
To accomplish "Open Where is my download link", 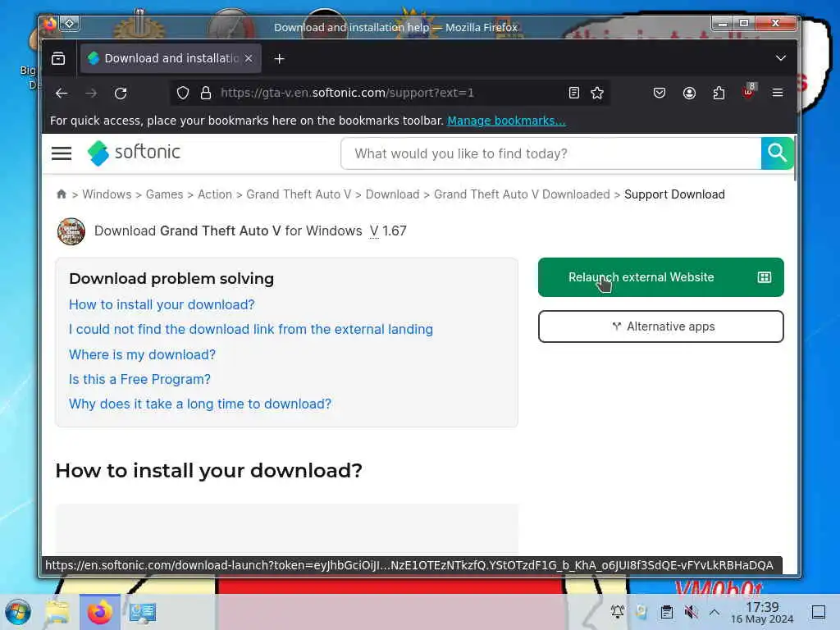I will [x=143, y=354].
